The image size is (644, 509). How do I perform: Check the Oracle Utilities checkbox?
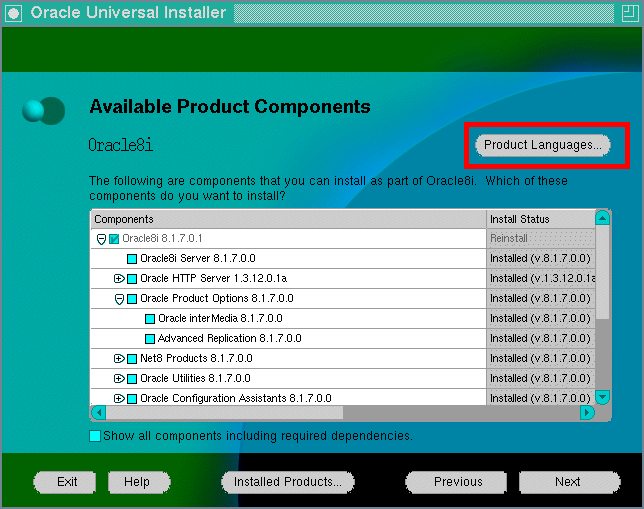tap(132, 379)
